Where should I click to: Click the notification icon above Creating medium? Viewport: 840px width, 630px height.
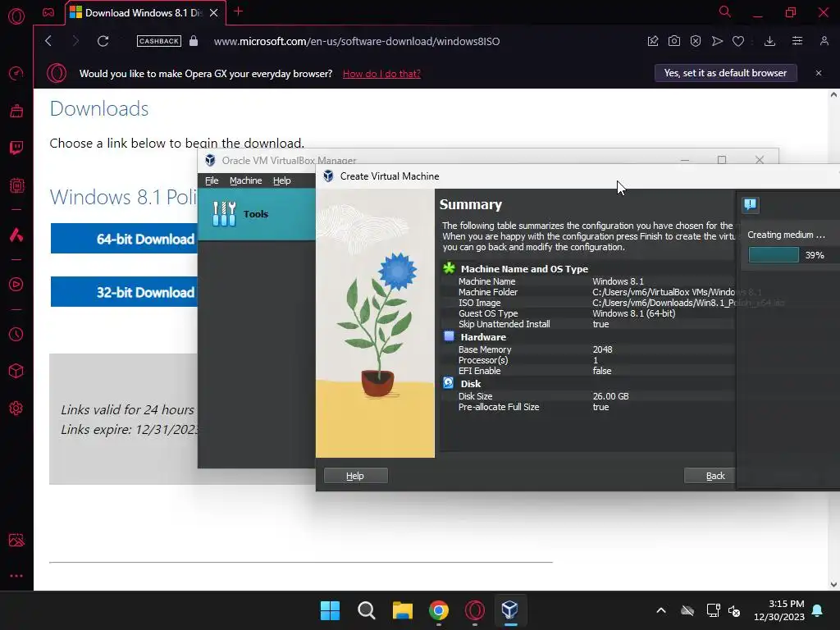pos(750,204)
